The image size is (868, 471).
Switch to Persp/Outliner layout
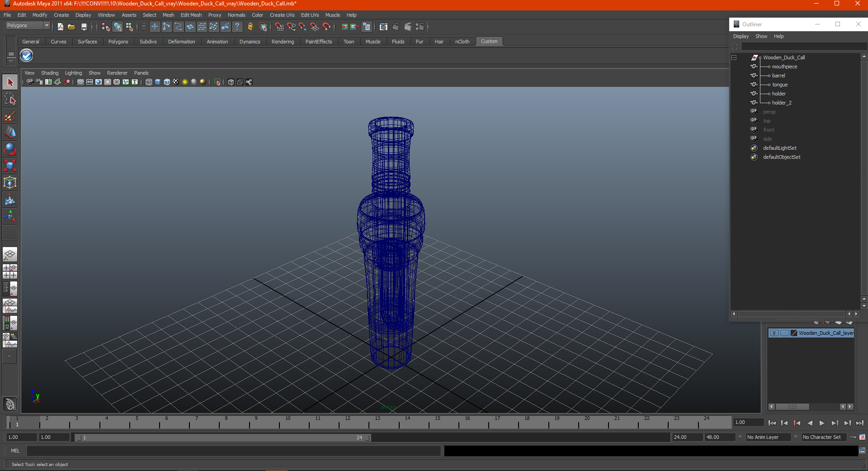(10, 289)
